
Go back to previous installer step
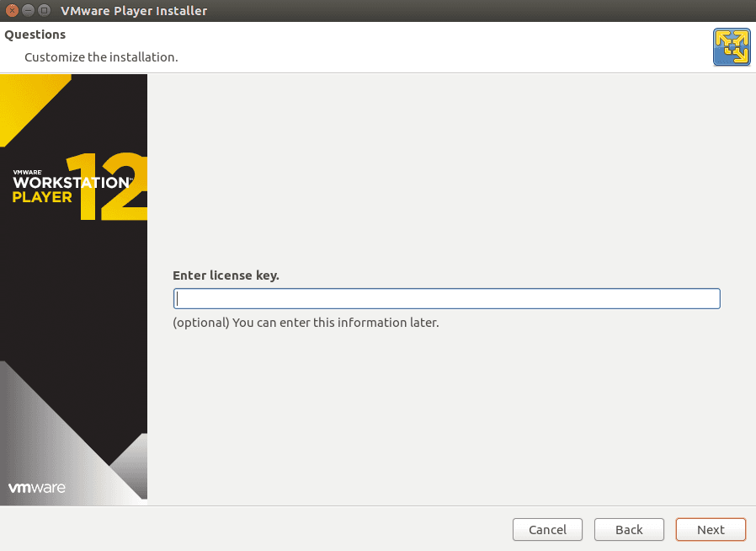click(x=629, y=529)
